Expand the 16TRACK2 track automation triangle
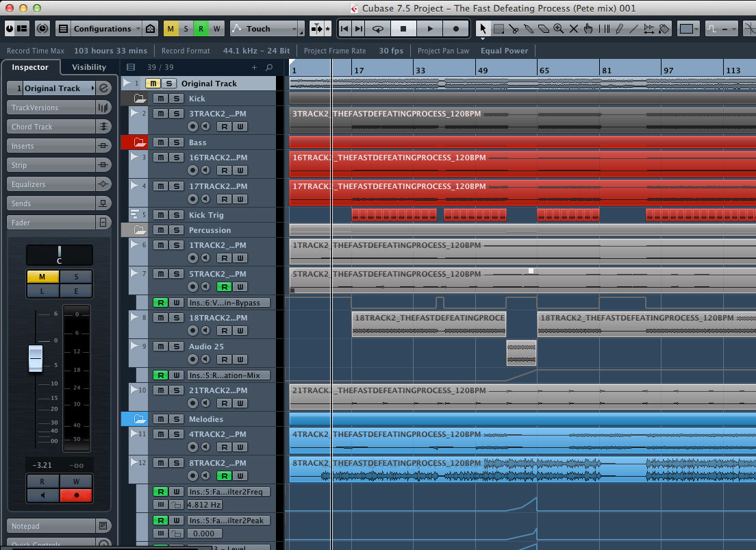The width and height of the screenshot is (756, 550). pos(134,157)
